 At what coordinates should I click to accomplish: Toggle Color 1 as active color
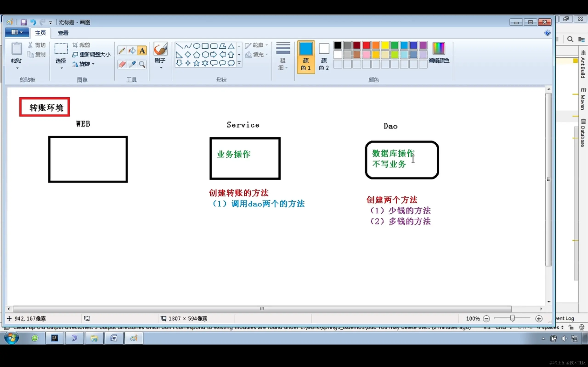(306, 57)
